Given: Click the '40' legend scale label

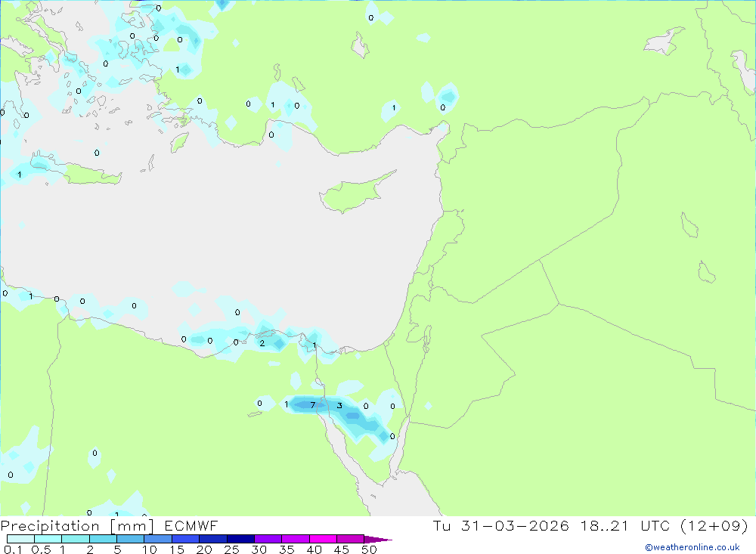Looking at the screenshot, I should tap(314, 549).
